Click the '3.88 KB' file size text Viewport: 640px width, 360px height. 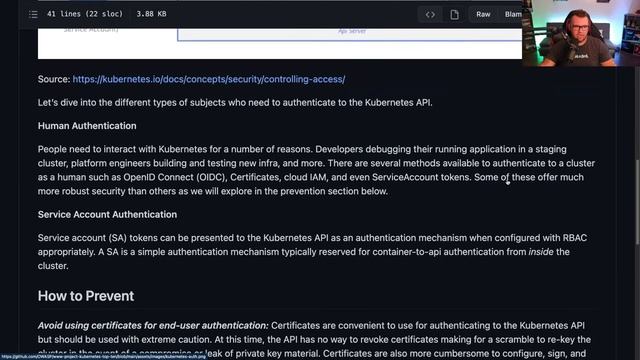(151, 14)
